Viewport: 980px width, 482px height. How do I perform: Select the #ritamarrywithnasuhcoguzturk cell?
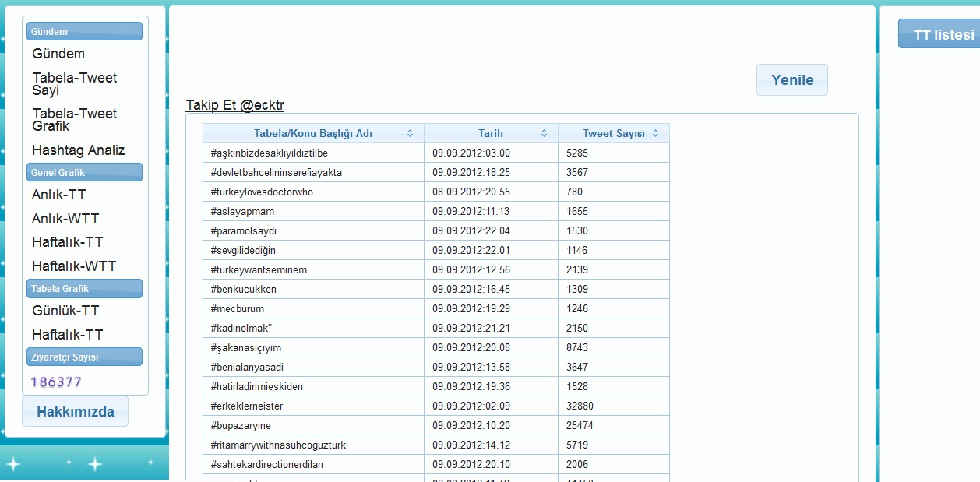[x=313, y=445]
